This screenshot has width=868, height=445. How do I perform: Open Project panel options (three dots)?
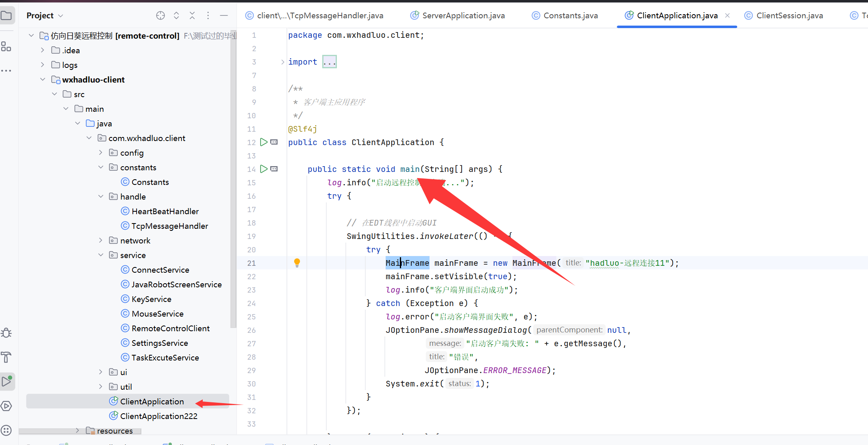coord(208,15)
